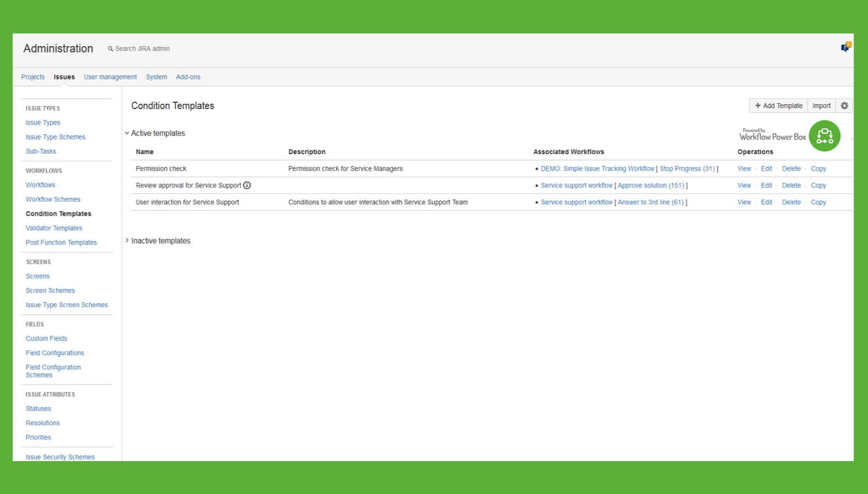Switch to the User management tab
Viewport: 868px width, 494px height.
(110, 77)
